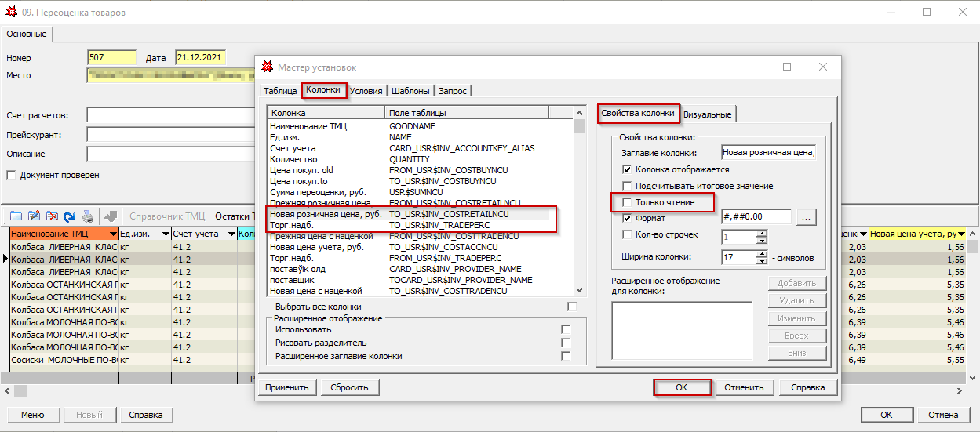
Task: Click the printer toolbar icon
Action: click(x=88, y=216)
